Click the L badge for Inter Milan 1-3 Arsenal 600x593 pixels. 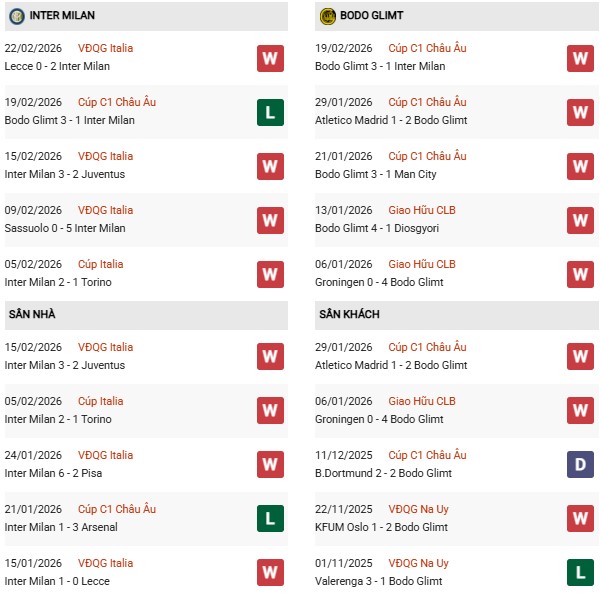(269, 518)
